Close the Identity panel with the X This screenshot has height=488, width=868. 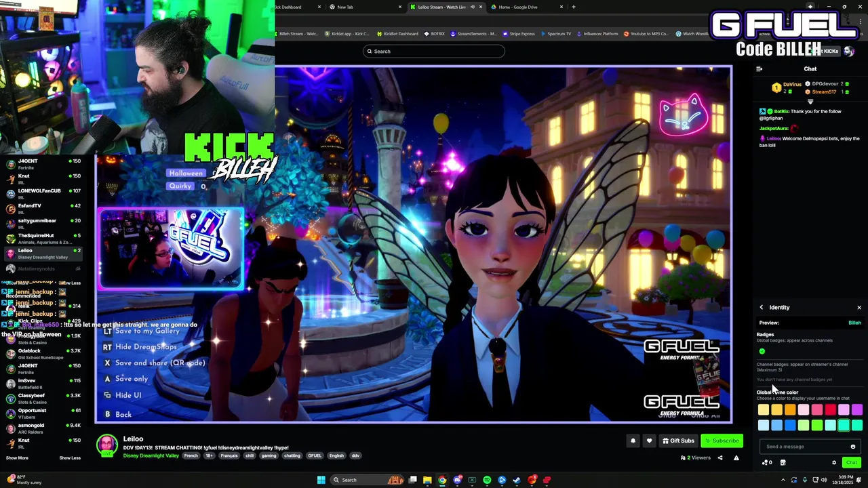click(x=859, y=308)
